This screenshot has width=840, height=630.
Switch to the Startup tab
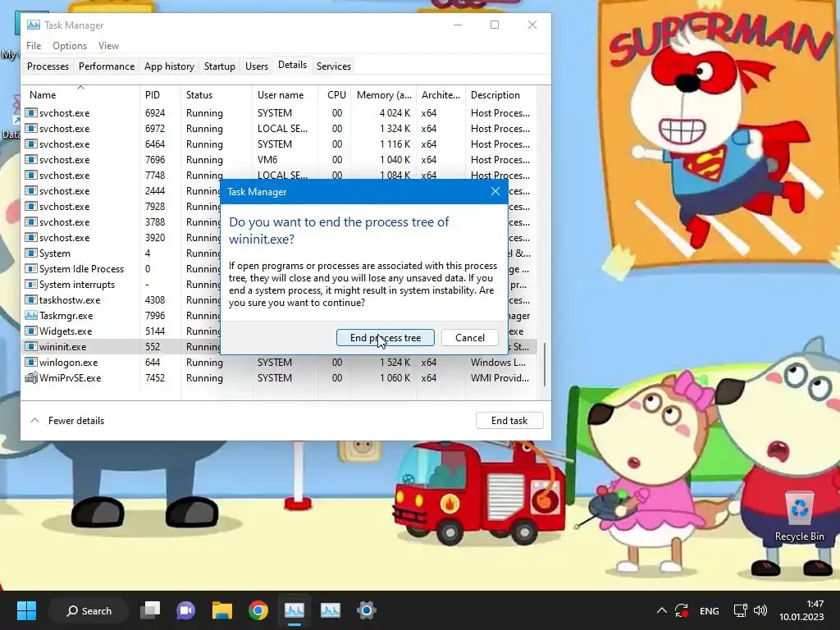pyautogui.click(x=220, y=66)
